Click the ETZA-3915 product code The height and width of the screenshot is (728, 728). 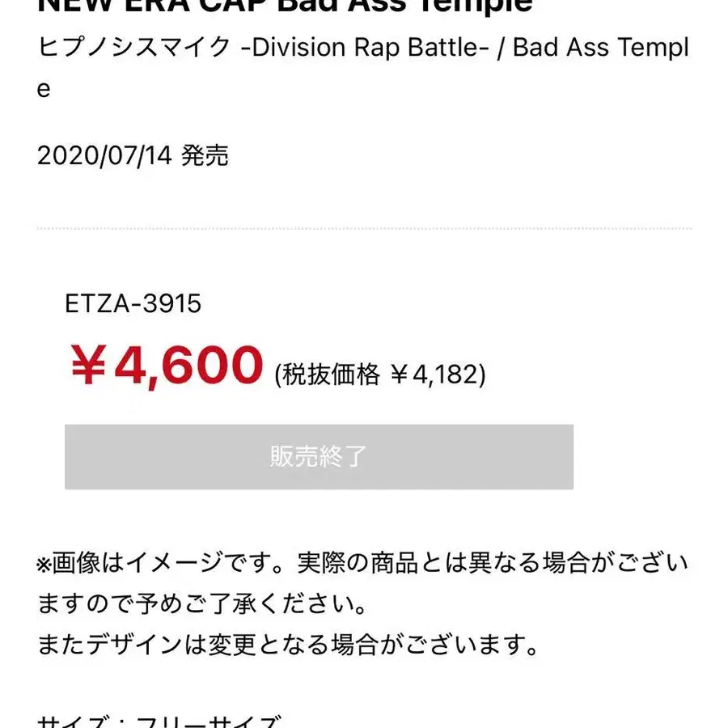pos(133,303)
